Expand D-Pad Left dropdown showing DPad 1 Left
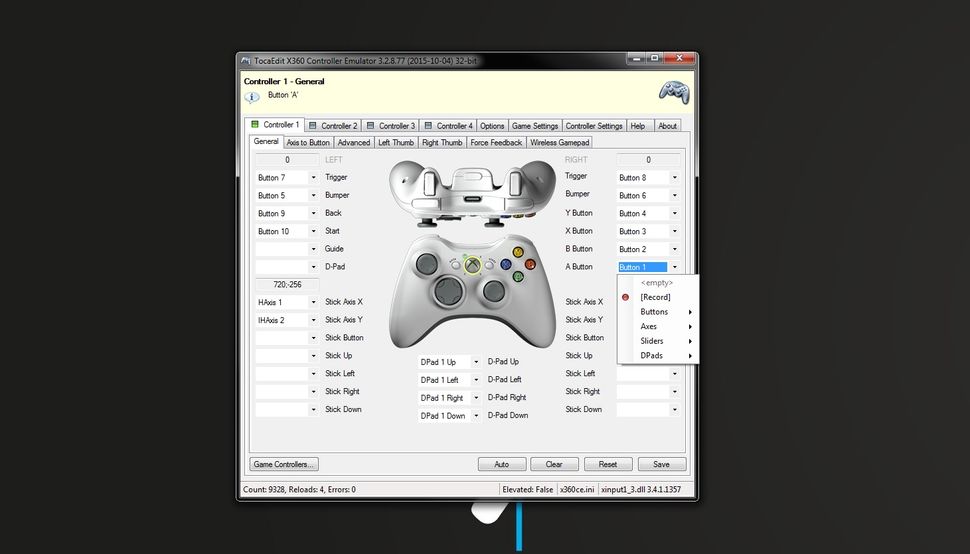This screenshot has height=554, width=970. (x=476, y=380)
